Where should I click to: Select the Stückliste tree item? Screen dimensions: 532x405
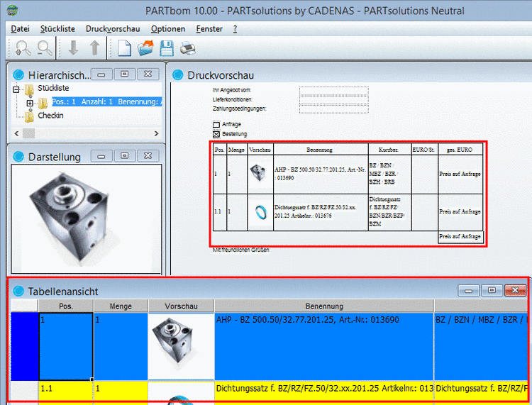click(x=53, y=88)
